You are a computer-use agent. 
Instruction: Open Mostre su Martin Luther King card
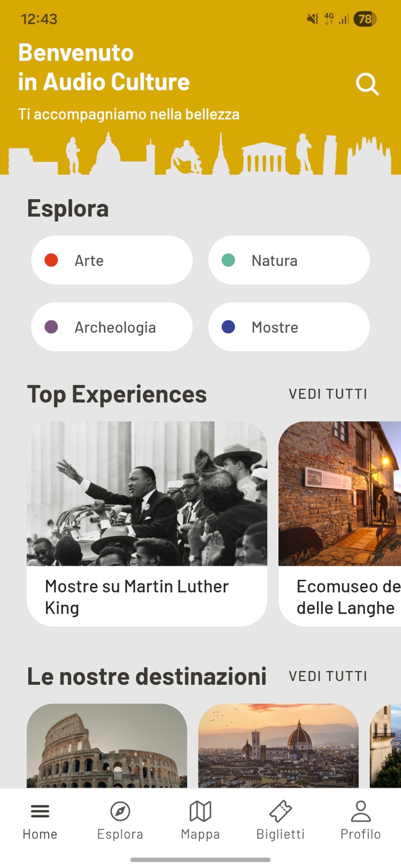click(147, 523)
